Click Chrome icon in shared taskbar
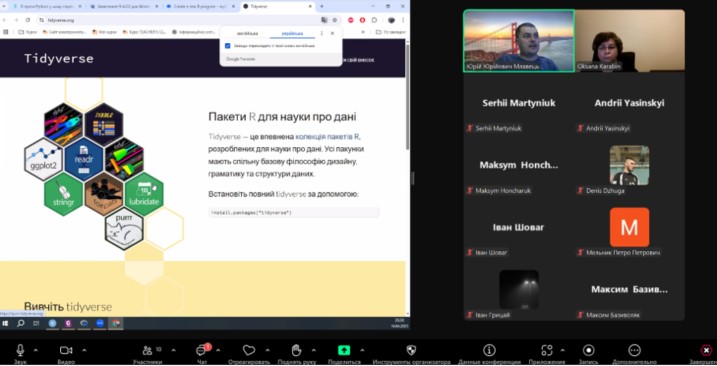This screenshot has height=366, width=717. pos(116,323)
